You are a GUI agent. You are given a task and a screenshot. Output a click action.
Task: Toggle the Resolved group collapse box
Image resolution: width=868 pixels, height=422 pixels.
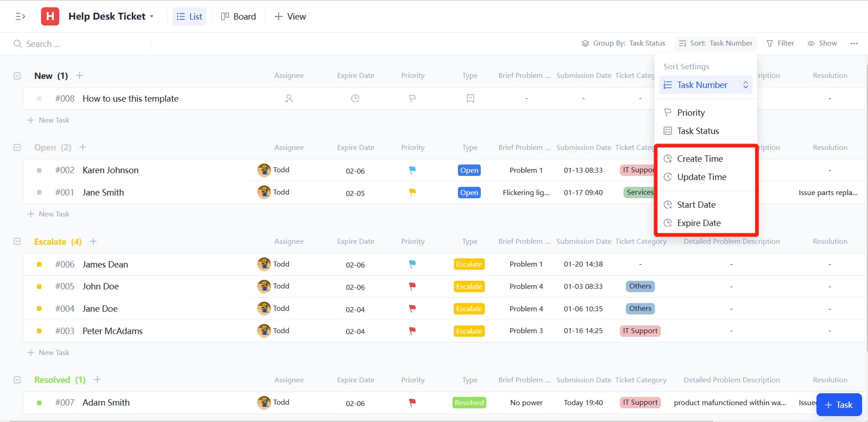click(x=17, y=380)
